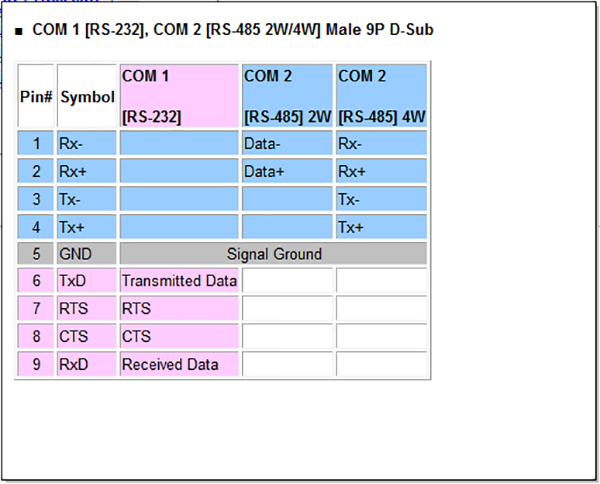Viewport: 600px width, 484px height.
Task: Click the Tx+ cell in 4W column
Action: pos(381,226)
